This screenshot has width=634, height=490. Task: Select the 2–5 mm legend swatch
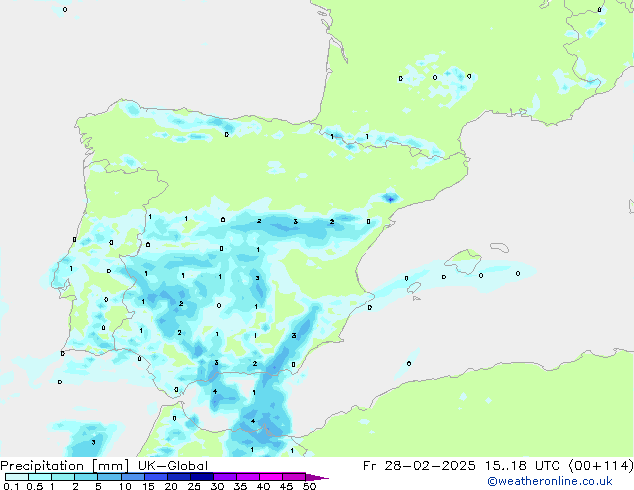(x=86, y=477)
